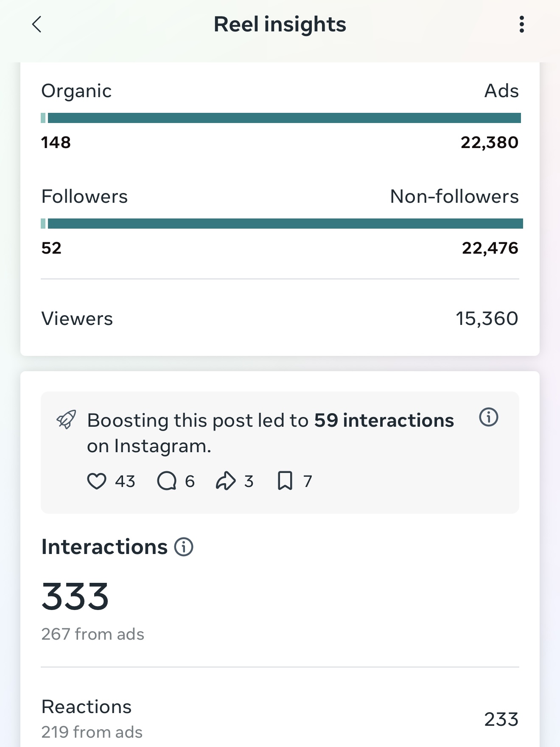Tap the Ads count 22,380
This screenshot has width=560, height=747.
point(490,143)
